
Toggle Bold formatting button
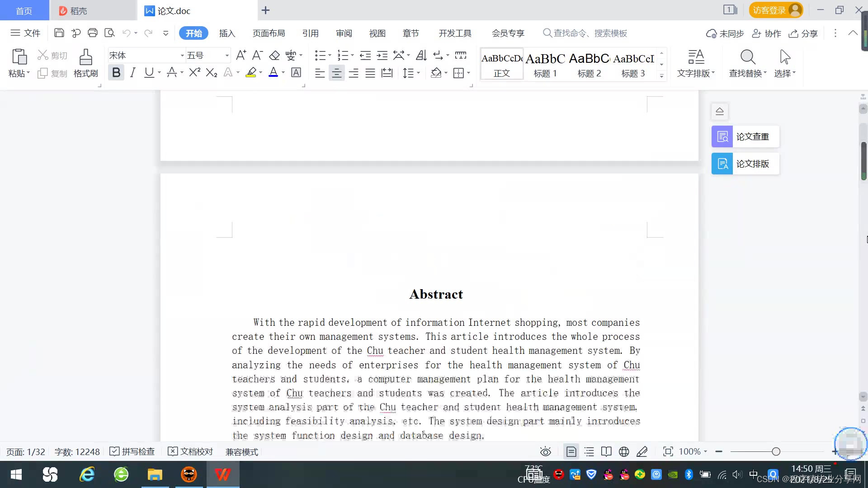(x=116, y=73)
